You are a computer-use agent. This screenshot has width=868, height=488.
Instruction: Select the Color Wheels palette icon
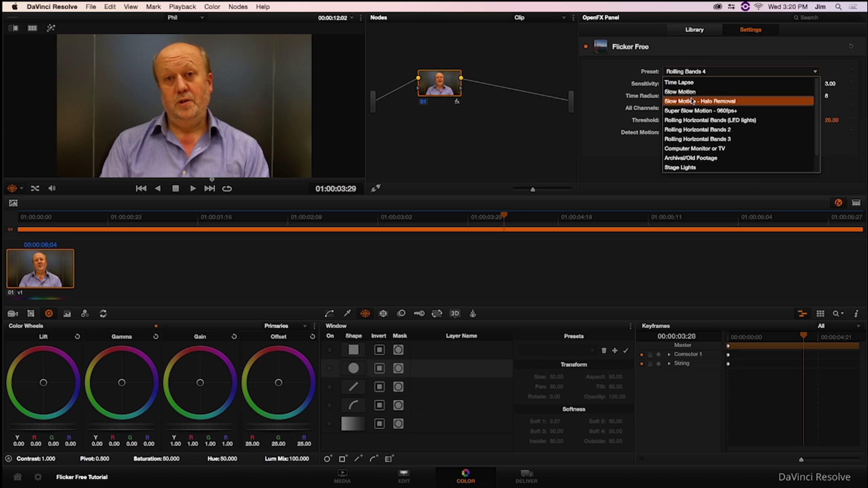tap(49, 314)
